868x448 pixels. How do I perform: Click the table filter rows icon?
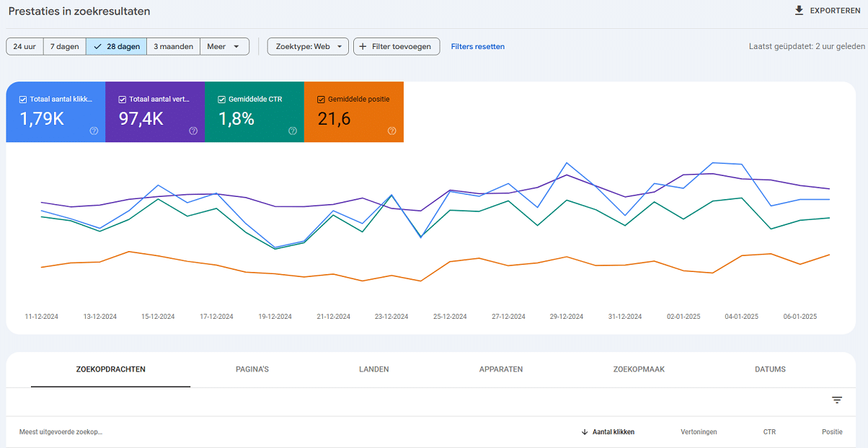click(837, 400)
